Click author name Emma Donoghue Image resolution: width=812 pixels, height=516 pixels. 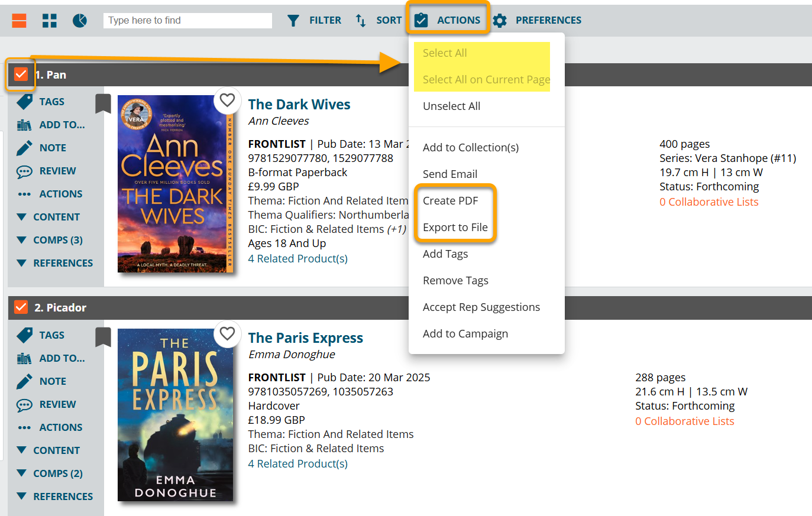pyautogui.click(x=292, y=355)
